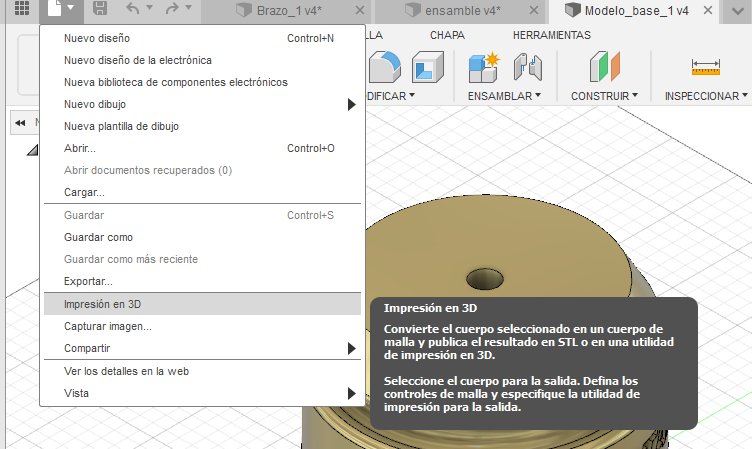Click the Measure ruler icon

[x=706, y=67]
